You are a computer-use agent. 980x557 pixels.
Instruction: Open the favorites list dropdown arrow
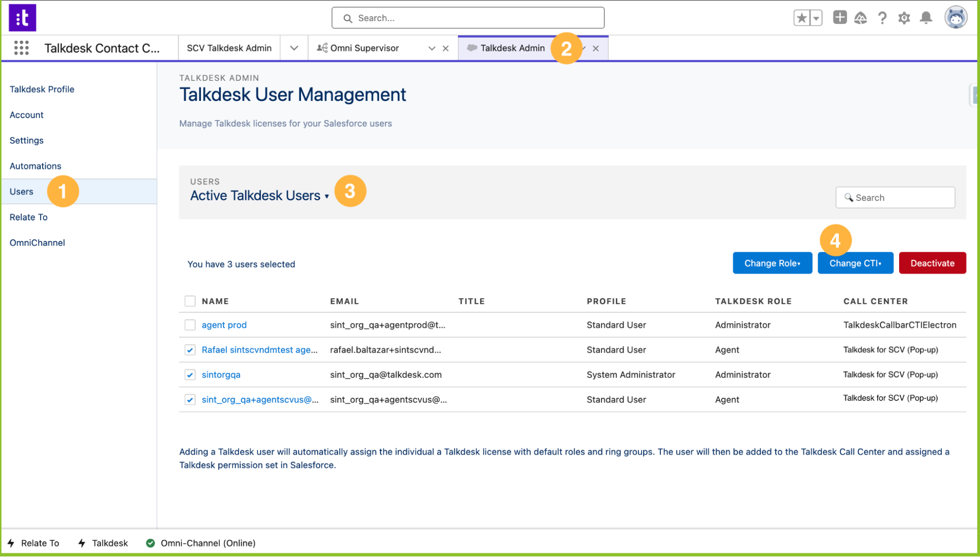816,18
